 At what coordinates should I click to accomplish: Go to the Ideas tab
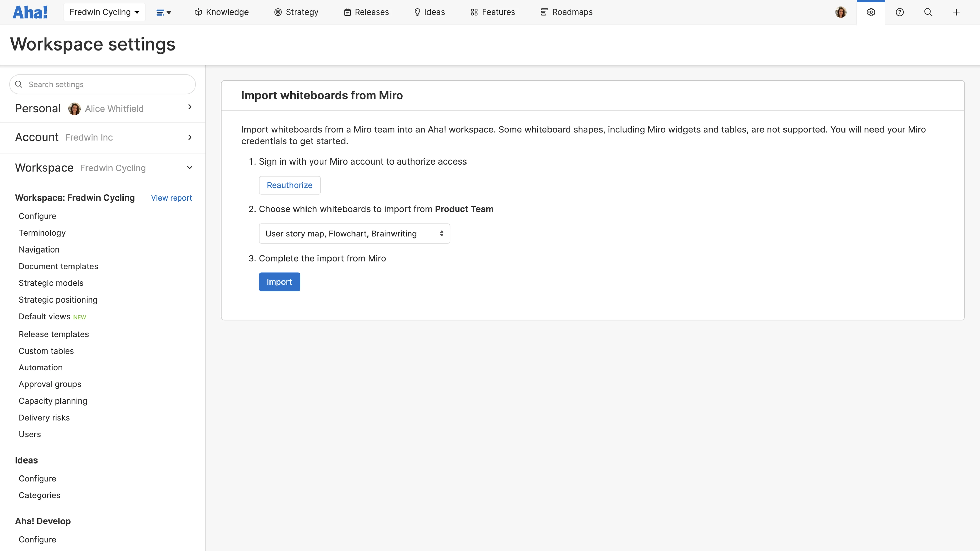[430, 12]
